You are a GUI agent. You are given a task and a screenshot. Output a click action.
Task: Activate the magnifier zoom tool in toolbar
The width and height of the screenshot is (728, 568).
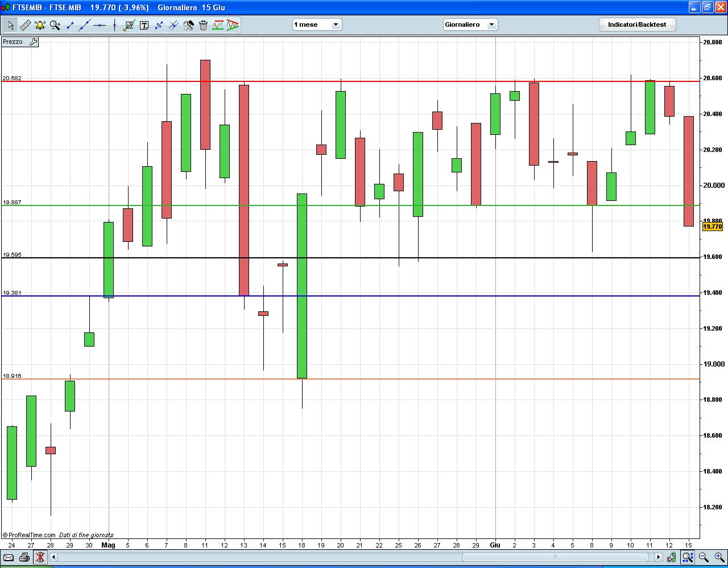coord(55,25)
